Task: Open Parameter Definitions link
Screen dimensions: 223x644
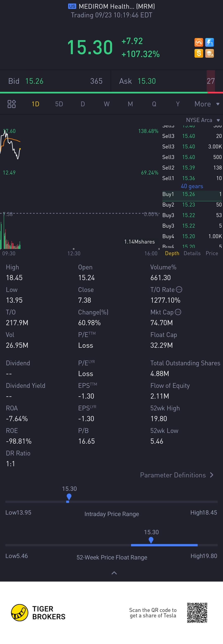Action: (x=177, y=475)
